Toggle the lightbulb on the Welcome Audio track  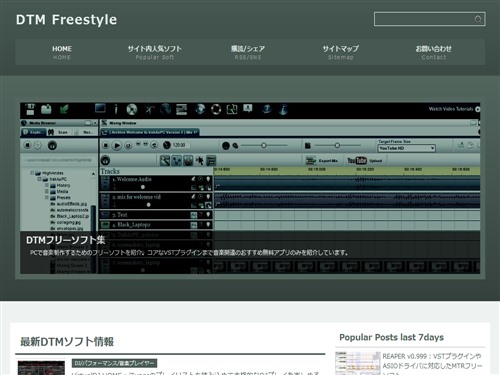pos(208,179)
